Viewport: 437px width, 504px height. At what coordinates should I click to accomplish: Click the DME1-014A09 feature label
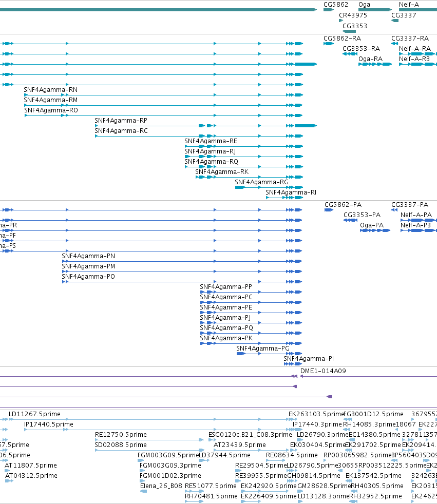point(323,371)
